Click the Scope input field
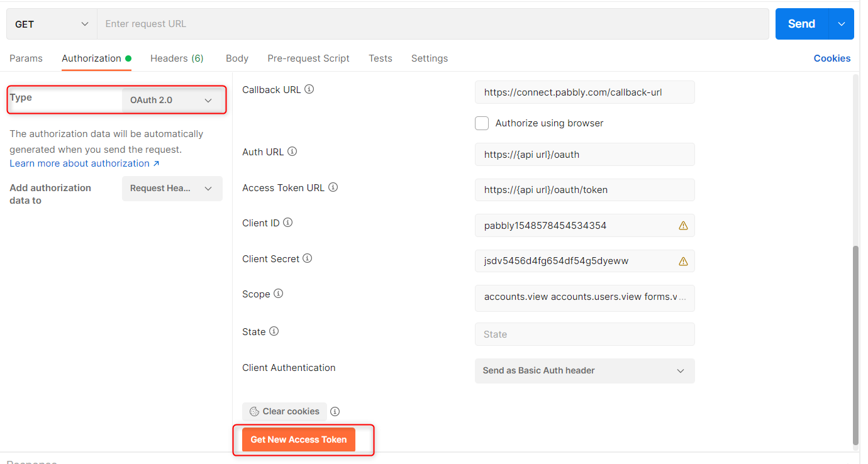The width and height of the screenshot is (868, 464). [584, 298]
